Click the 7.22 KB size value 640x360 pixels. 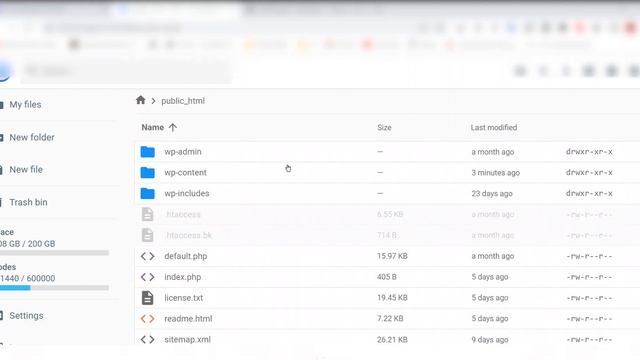tap(390, 319)
